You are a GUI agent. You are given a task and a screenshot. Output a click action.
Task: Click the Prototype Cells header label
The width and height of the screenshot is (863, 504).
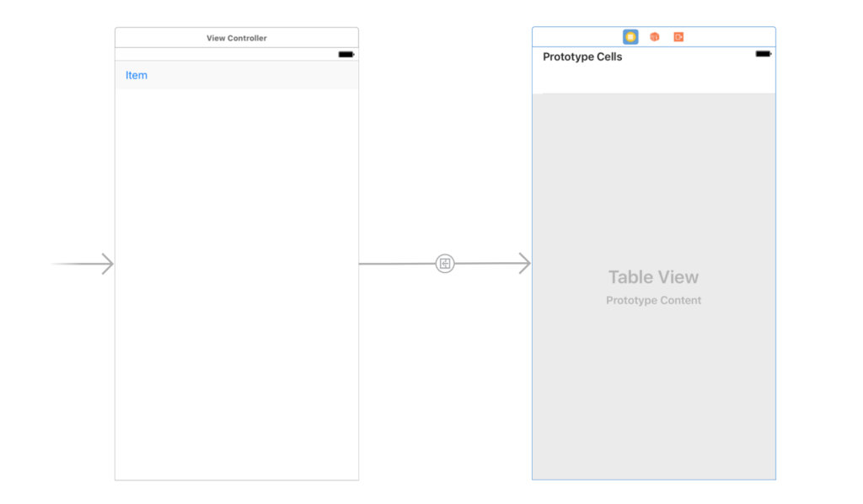coord(582,57)
